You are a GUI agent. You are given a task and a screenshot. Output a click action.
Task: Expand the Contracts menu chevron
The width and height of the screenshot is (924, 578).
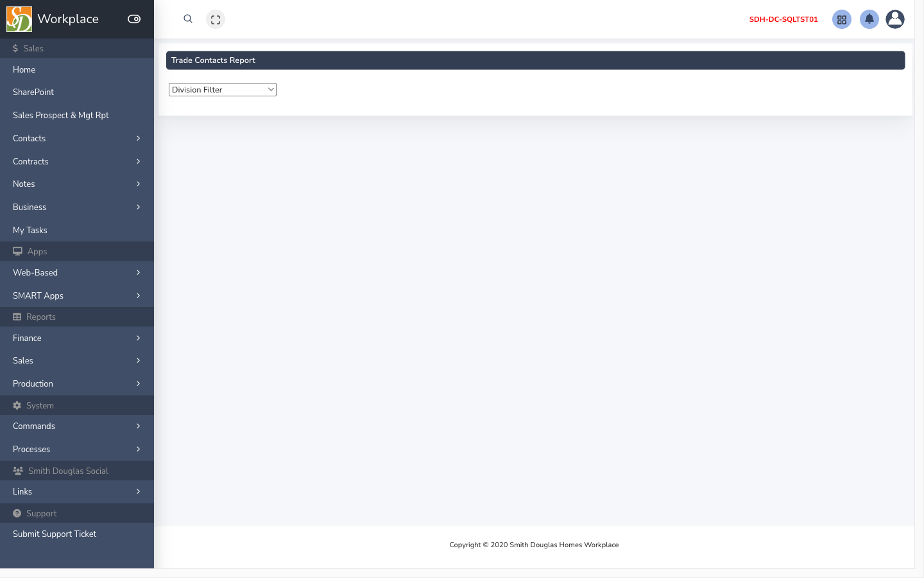tap(138, 161)
